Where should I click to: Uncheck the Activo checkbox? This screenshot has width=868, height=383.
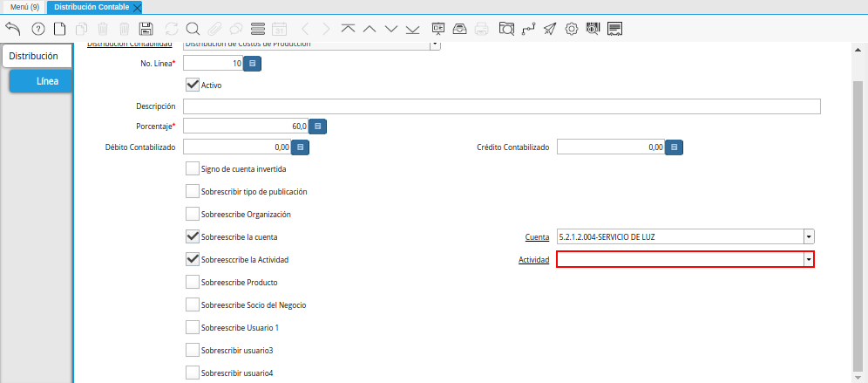pyautogui.click(x=193, y=85)
